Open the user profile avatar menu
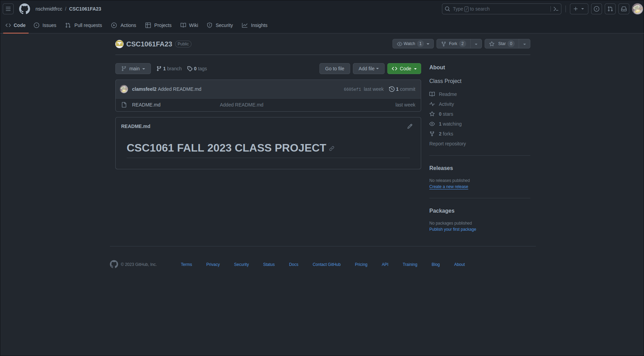 [x=638, y=9]
